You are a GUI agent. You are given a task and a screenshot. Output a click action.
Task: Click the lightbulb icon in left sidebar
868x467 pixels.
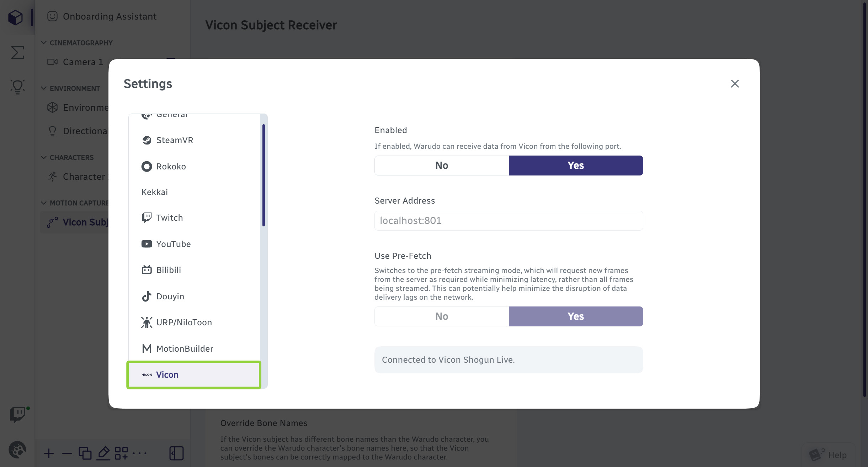17,86
